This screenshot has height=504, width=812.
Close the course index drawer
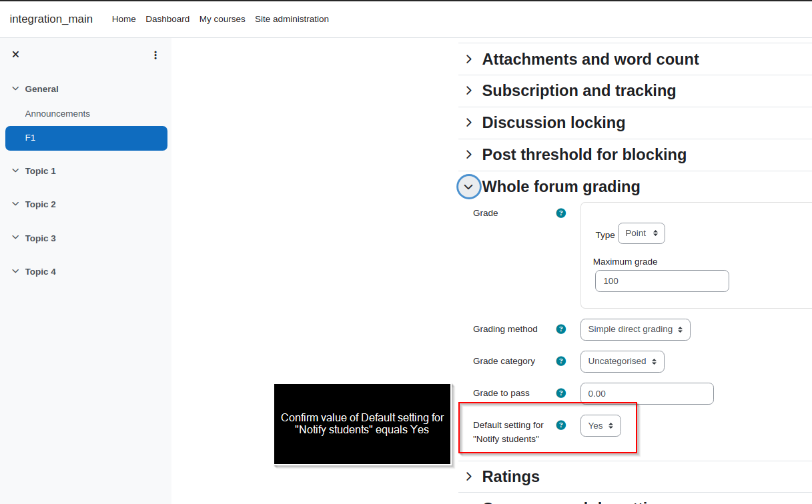pos(15,55)
